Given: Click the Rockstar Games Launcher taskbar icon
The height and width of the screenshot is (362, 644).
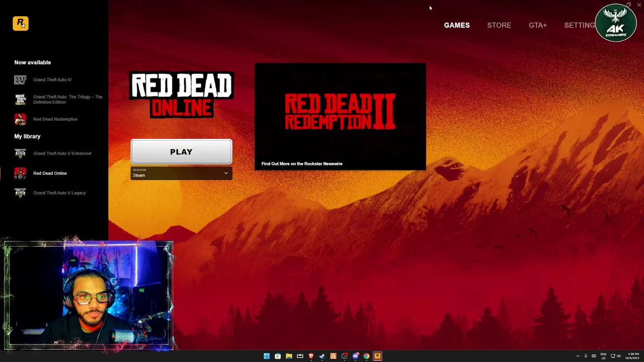Looking at the screenshot, I should 377,356.
